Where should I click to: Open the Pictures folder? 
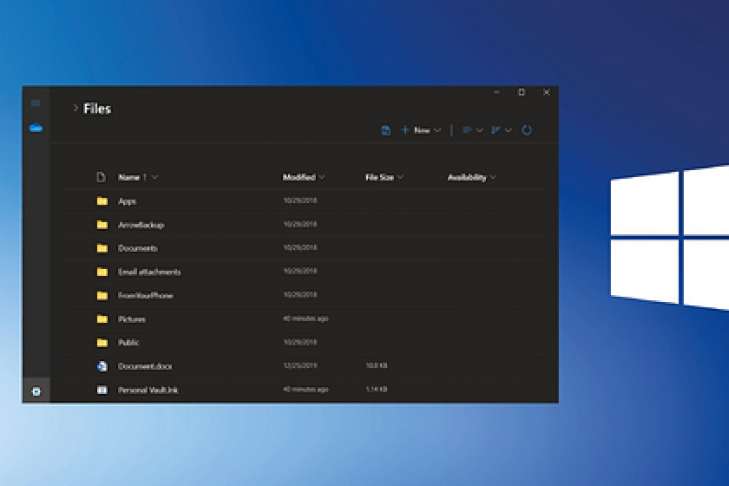(132, 319)
